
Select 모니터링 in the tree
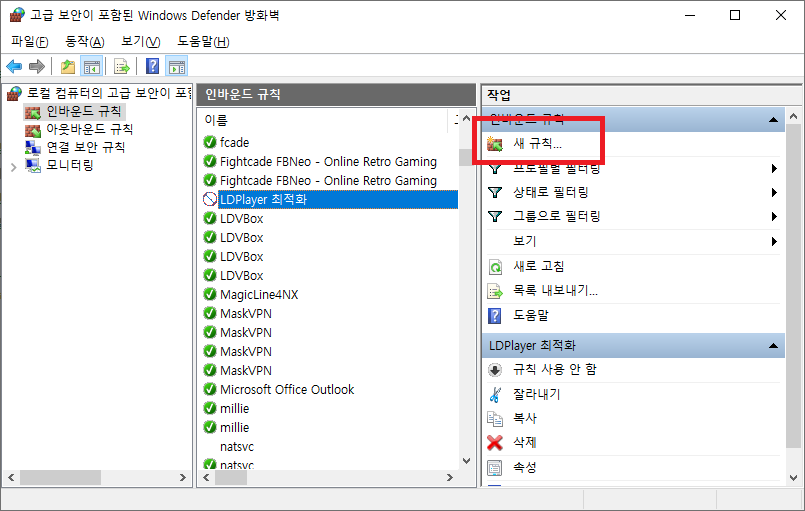(x=70, y=165)
